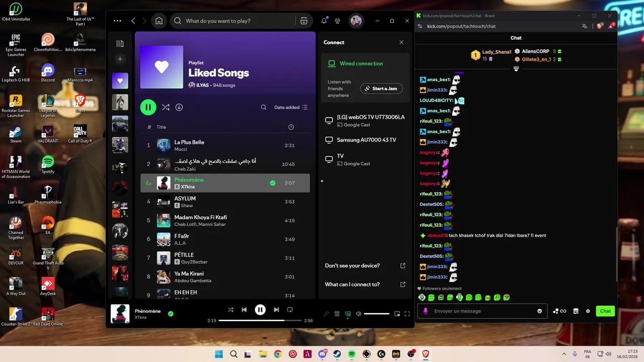Viewport: 644px width, 362px height.
Task: Open Lady_Shana1 top gifter entry
Action: pos(491,55)
